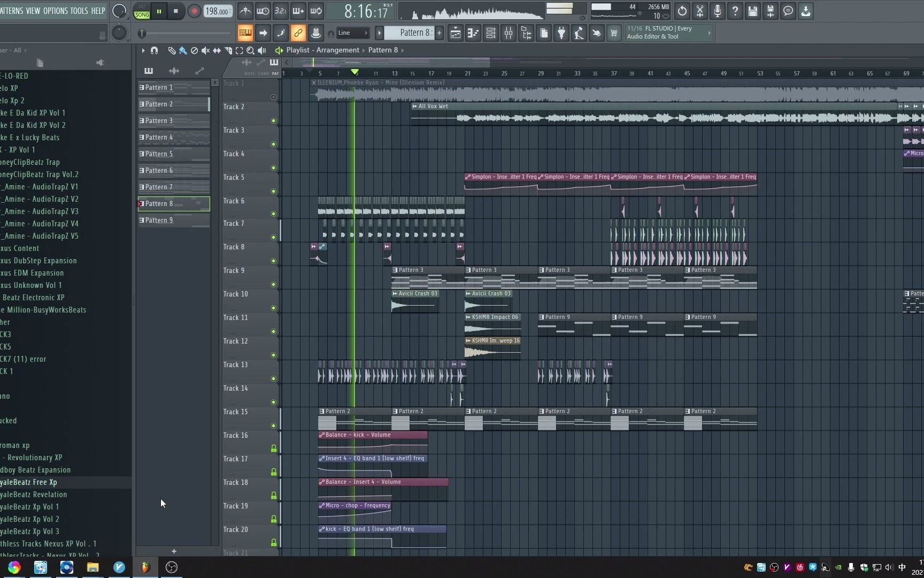Open the Channel rack icon
The width and height of the screenshot is (924, 578).
[491, 33]
